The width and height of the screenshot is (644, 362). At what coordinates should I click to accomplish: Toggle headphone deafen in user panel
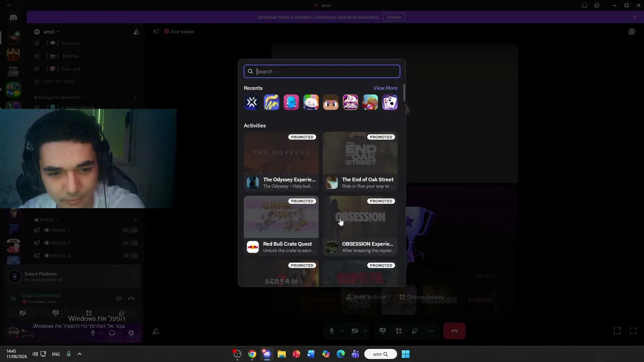[112, 333]
